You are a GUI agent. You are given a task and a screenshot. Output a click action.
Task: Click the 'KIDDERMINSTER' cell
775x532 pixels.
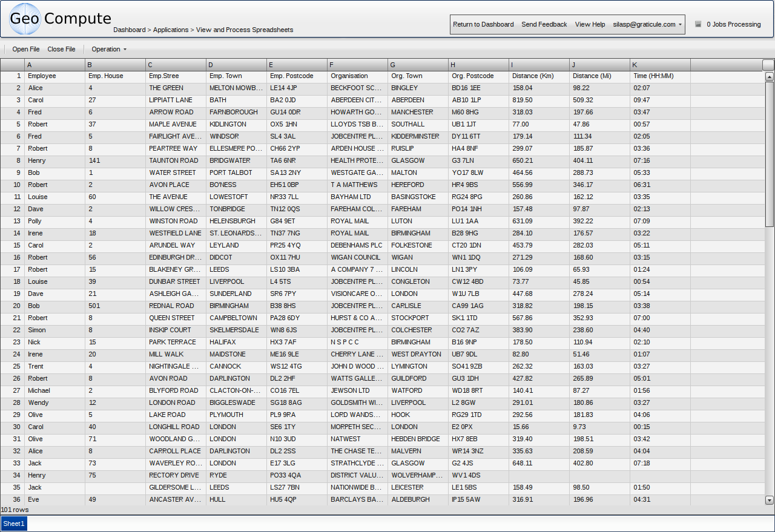(x=418, y=136)
